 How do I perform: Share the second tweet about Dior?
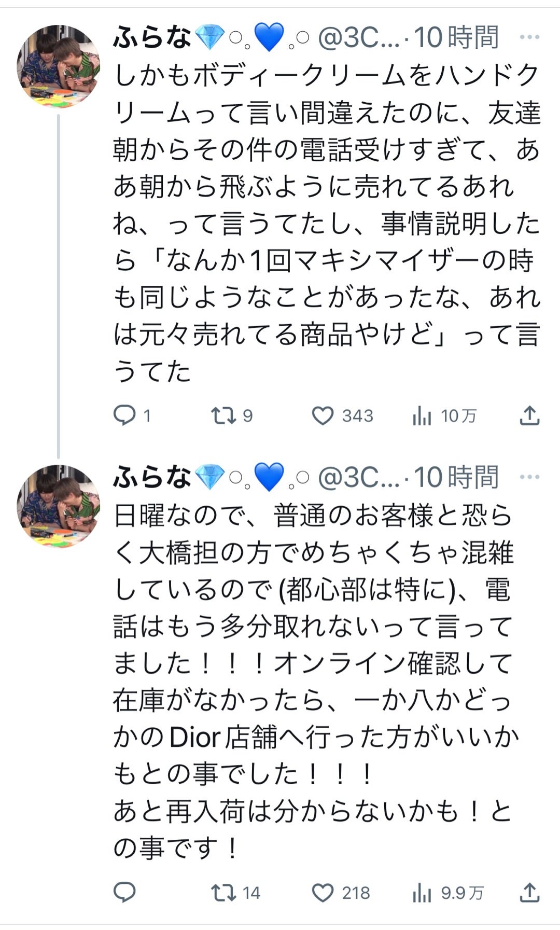(x=529, y=893)
